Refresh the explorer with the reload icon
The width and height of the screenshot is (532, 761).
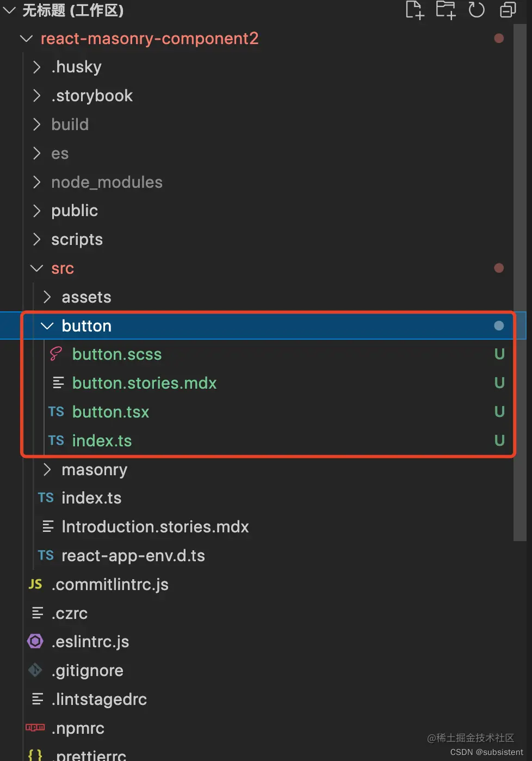point(477,10)
